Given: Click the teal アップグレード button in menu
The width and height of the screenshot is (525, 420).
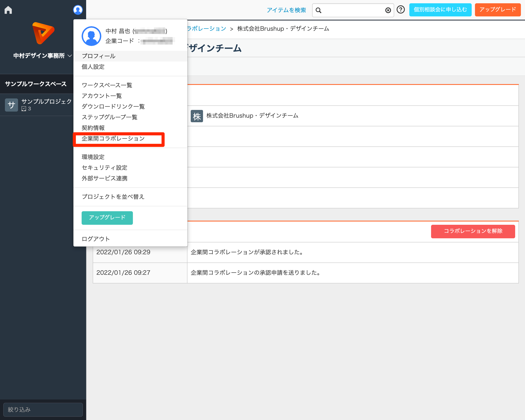Looking at the screenshot, I should point(107,218).
